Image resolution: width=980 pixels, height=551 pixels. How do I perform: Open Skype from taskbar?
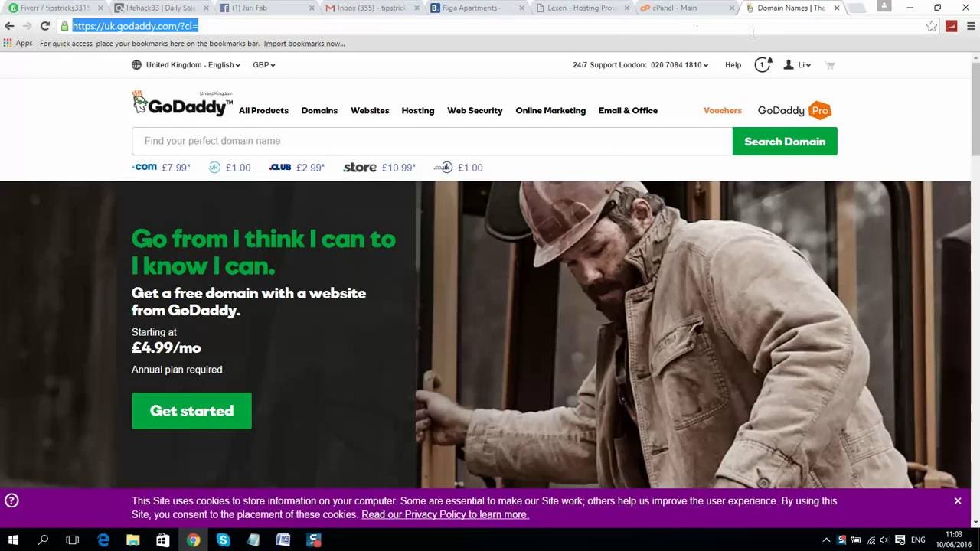tap(224, 540)
